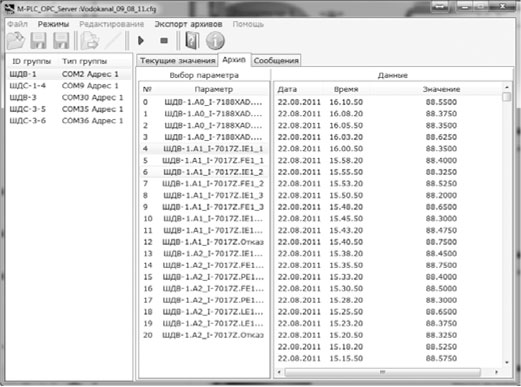521x387 pixels.
Task: Select parameter number 15 row
Action: (x=204, y=277)
